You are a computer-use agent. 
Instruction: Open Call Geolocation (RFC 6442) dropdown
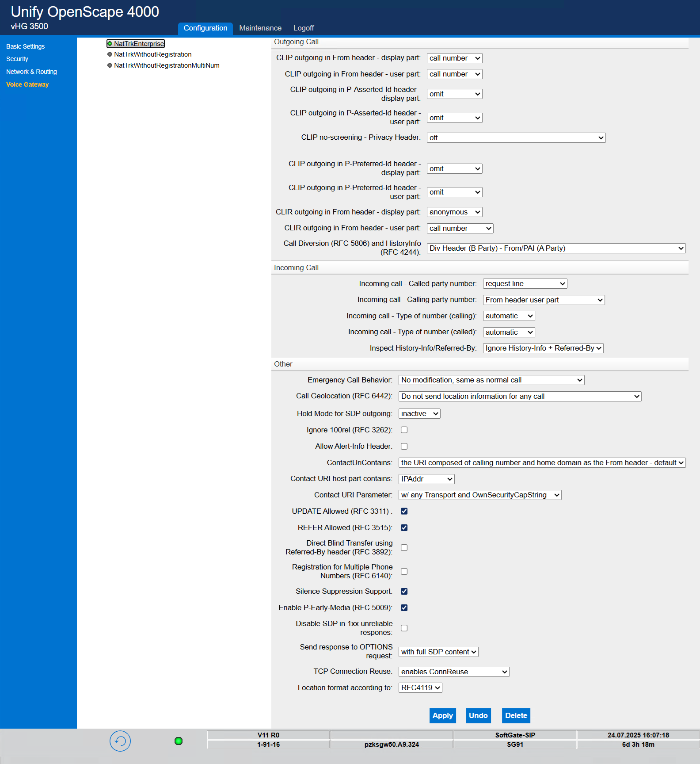(520, 396)
